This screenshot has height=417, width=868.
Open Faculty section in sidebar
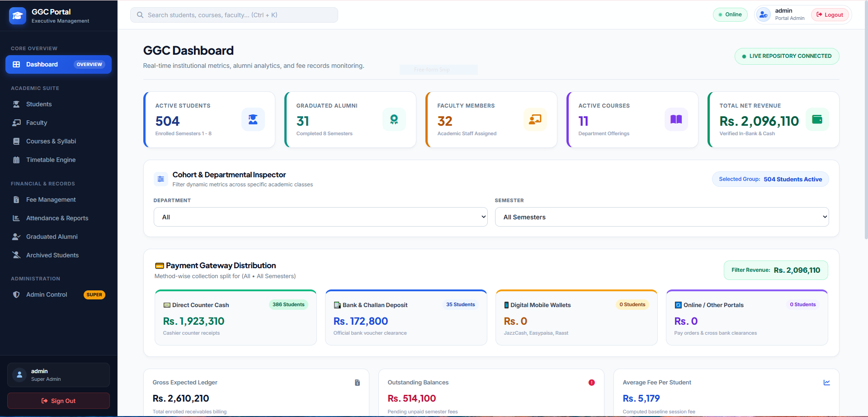[58, 123]
